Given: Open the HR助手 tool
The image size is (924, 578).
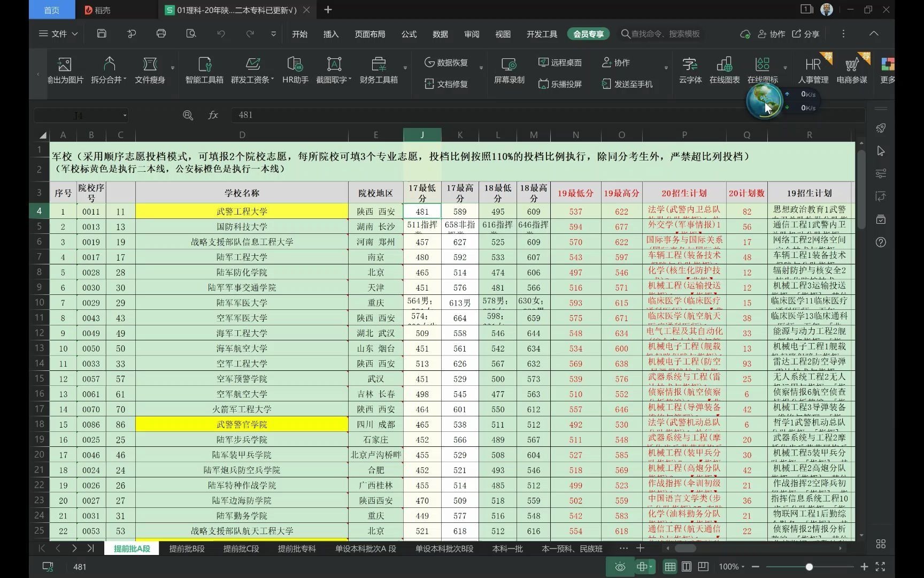Looking at the screenshot, I should point(295,71).
